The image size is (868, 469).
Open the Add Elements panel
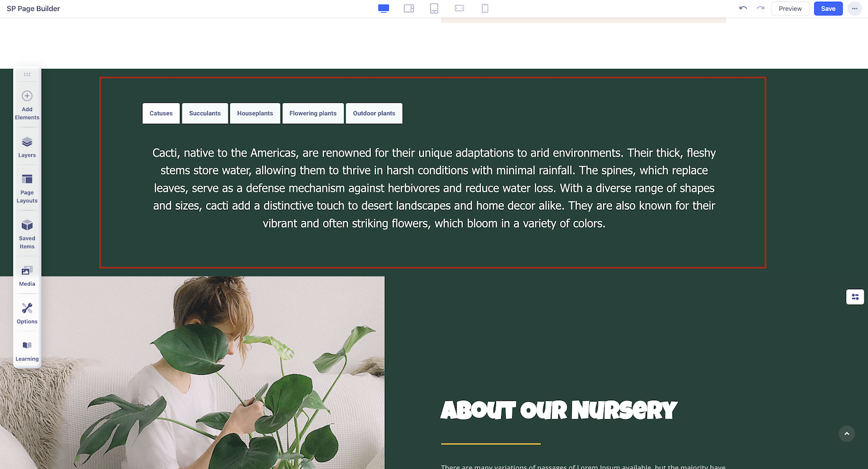[27, 105]
